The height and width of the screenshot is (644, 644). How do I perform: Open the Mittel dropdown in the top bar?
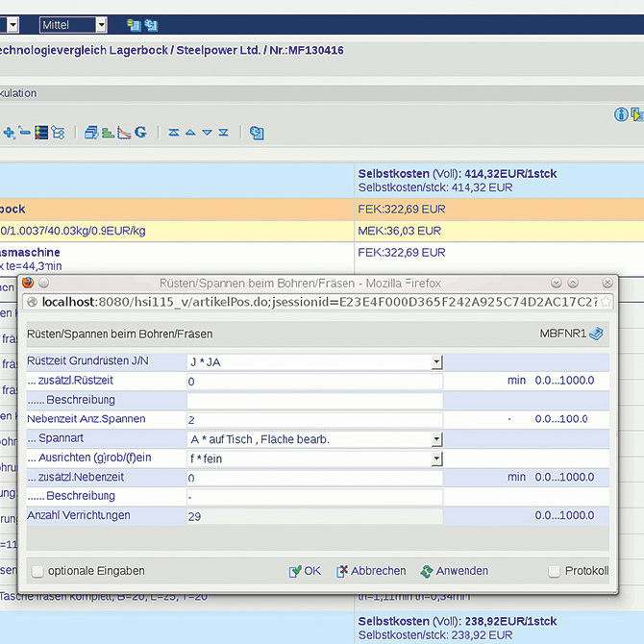coord(73,25)
